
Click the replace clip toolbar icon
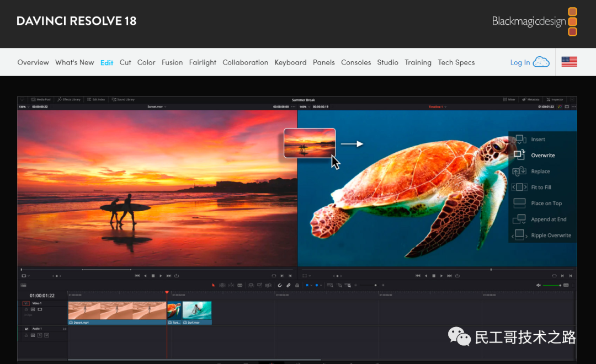[x=268, y=285]
